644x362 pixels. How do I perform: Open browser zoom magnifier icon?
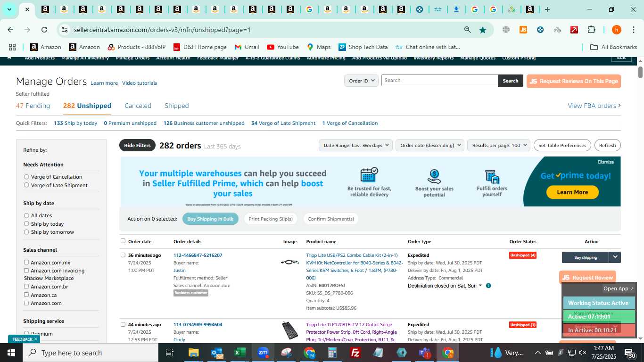467,30
